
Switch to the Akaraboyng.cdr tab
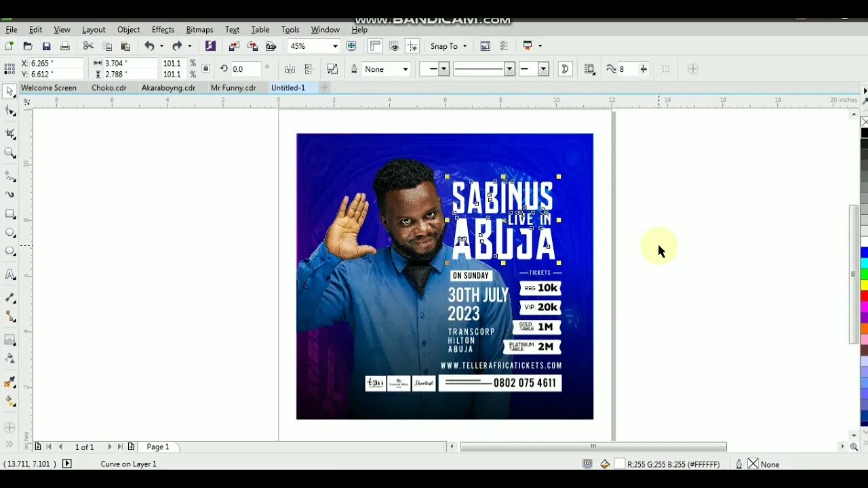(168, 87)
